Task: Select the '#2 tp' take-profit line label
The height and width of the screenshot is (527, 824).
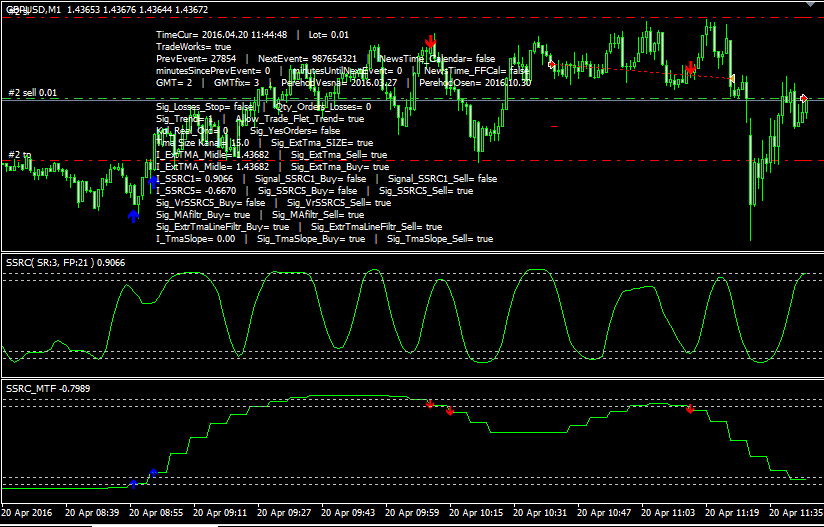Action: pos(19,155)
